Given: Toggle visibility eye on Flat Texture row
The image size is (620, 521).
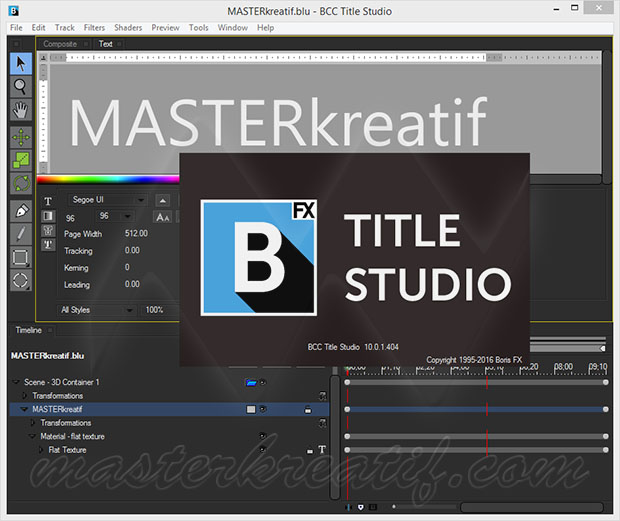Looking at the screenshot, I should [x=263, y=449].
